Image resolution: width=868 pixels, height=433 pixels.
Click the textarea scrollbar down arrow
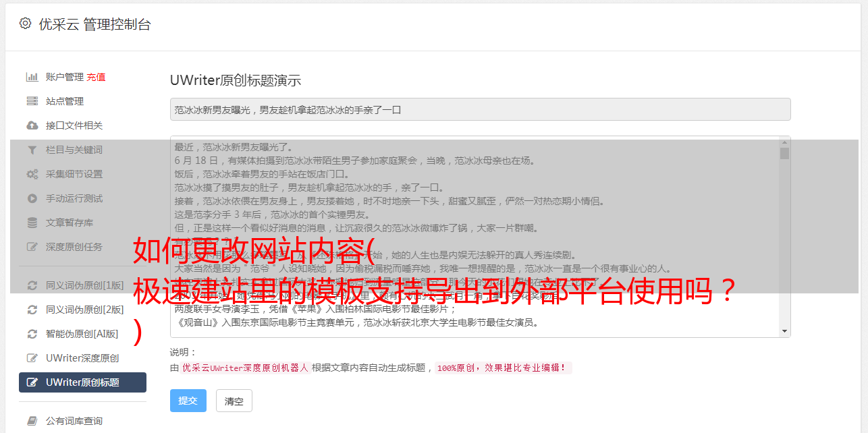click(784, 331)
